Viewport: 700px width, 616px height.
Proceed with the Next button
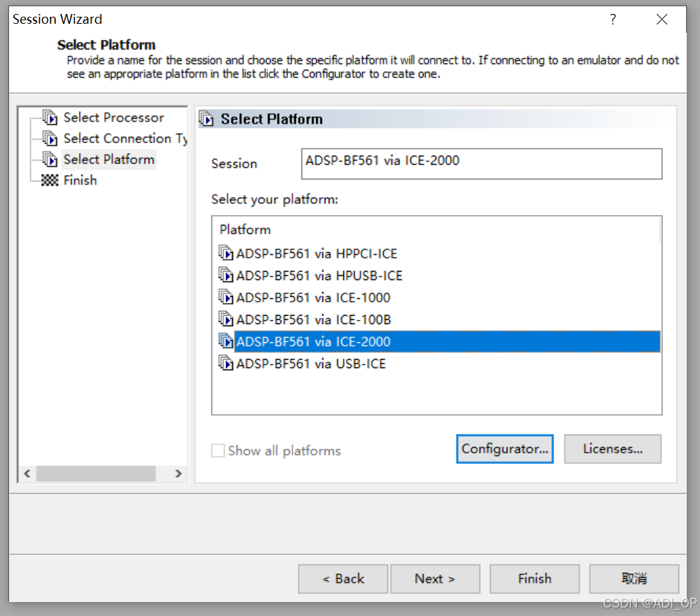tap(435, 579)
